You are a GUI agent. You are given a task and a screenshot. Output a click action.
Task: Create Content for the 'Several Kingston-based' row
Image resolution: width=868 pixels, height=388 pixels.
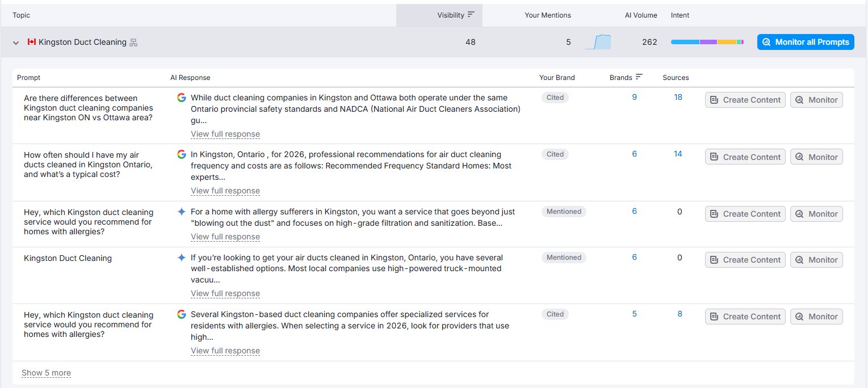pyautogui.click(x=745, y=317)
